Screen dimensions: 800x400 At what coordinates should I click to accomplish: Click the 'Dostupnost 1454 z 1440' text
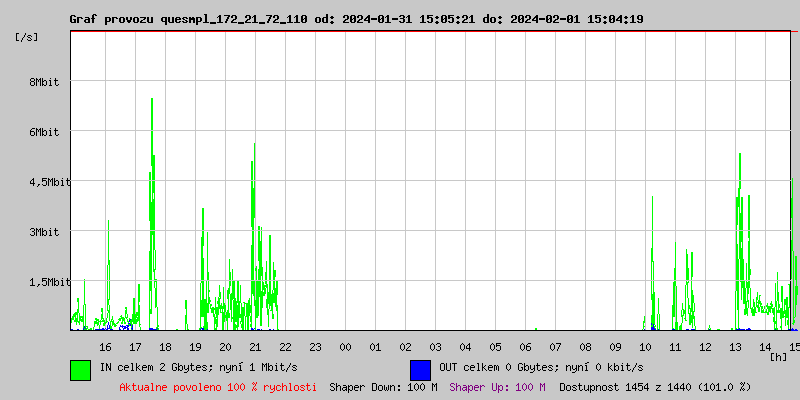click(x=654, y=386)
